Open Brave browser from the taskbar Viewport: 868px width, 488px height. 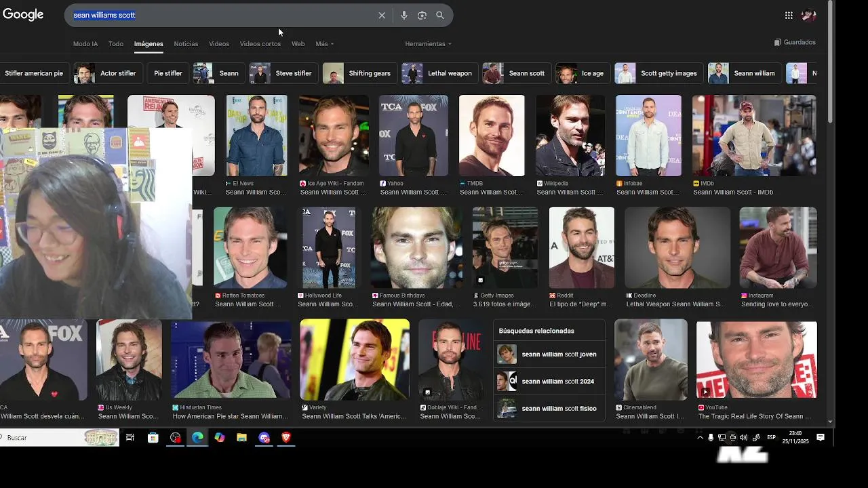(x=285, y=438)
